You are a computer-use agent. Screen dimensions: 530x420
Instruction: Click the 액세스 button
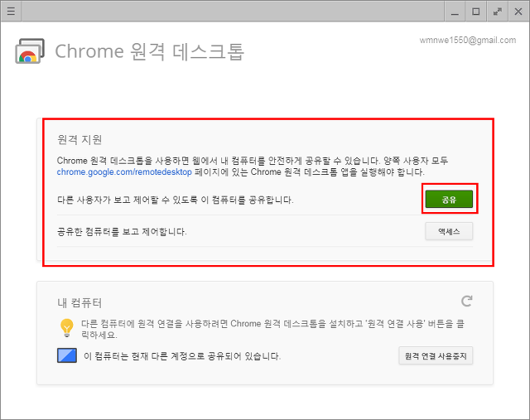click(449, 231)
